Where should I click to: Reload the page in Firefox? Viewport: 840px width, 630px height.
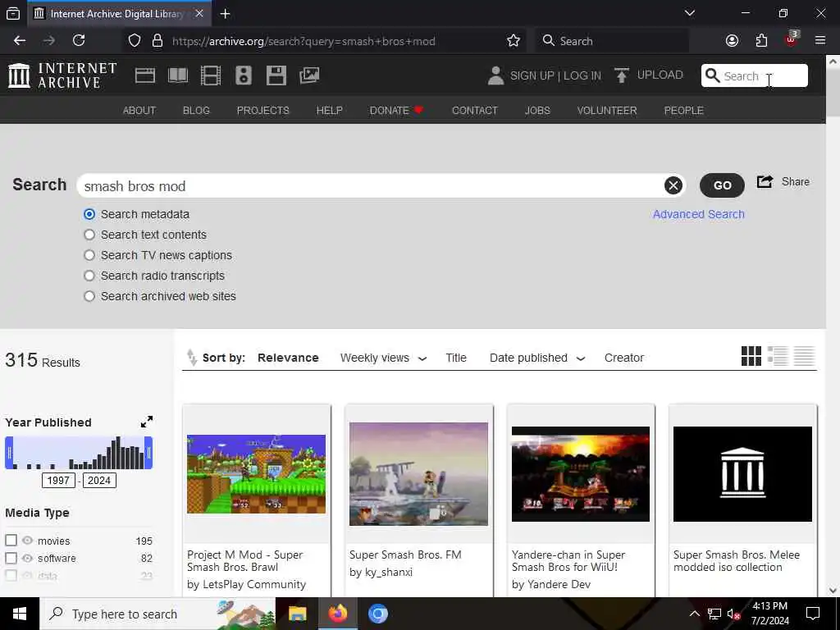[x=79, y=41]
